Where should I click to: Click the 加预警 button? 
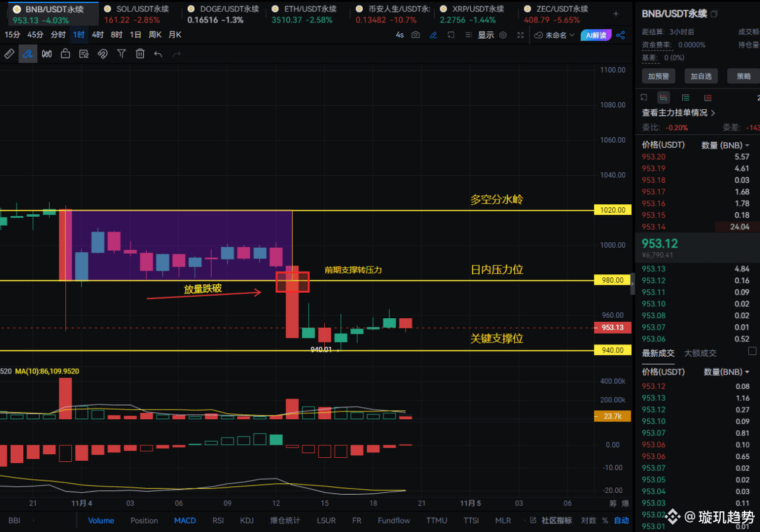pos(658,76)
